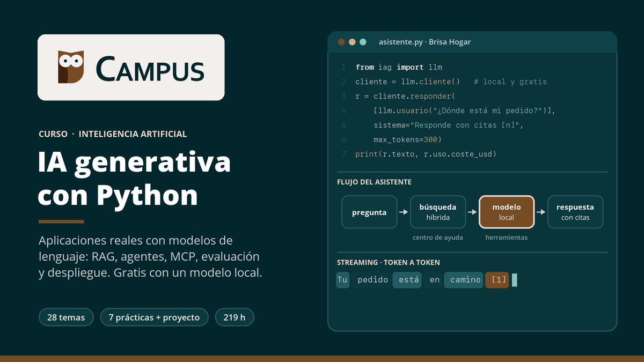Click the "pregunta" flow box

(x=369, y=212)
